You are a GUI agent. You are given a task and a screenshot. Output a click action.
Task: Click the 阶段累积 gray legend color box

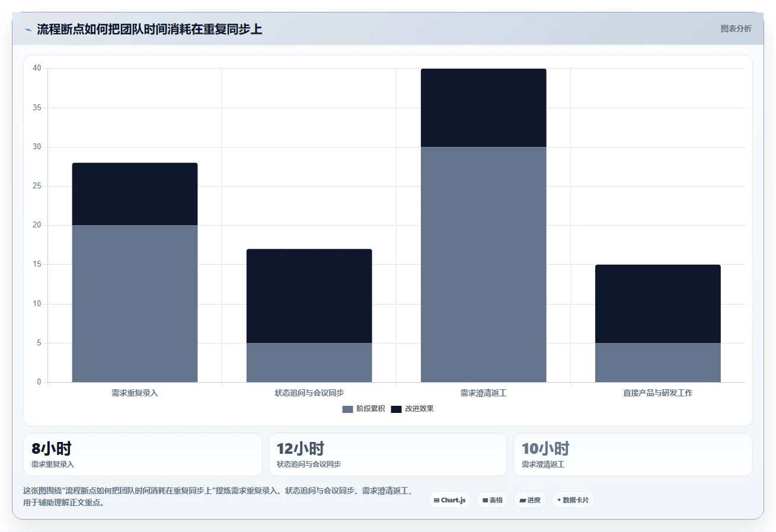click(347, 409)
